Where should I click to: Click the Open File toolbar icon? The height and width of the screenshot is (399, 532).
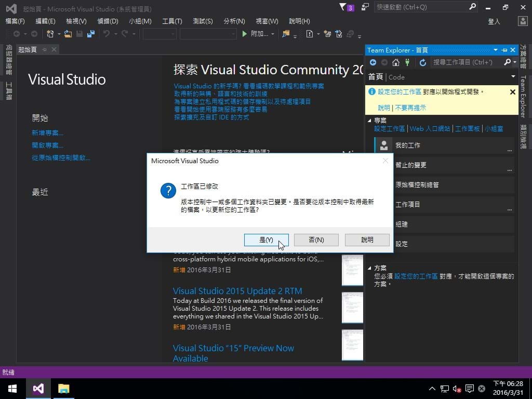(x=68, y=34)
